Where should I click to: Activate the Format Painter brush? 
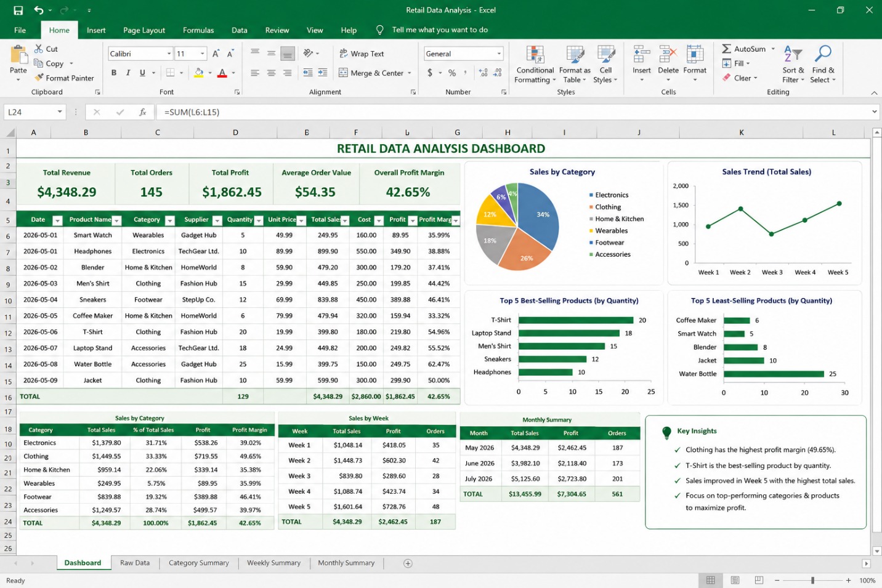click(x=64, y=78)
